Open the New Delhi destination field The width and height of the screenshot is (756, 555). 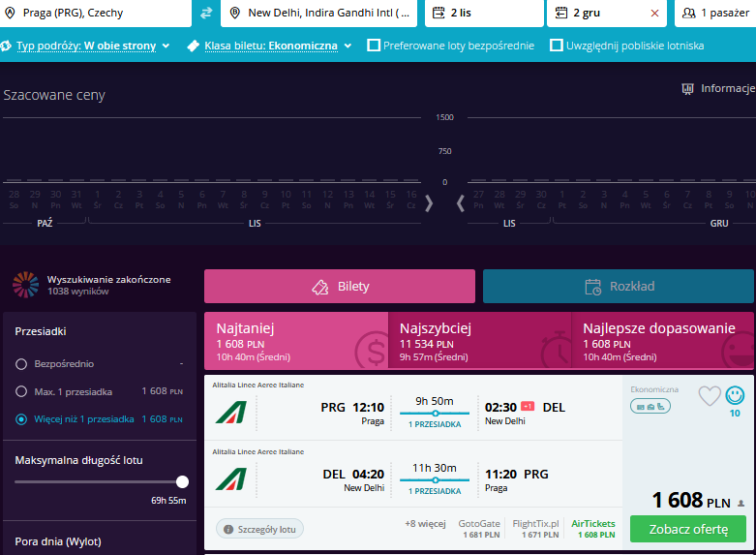(319, 13)
